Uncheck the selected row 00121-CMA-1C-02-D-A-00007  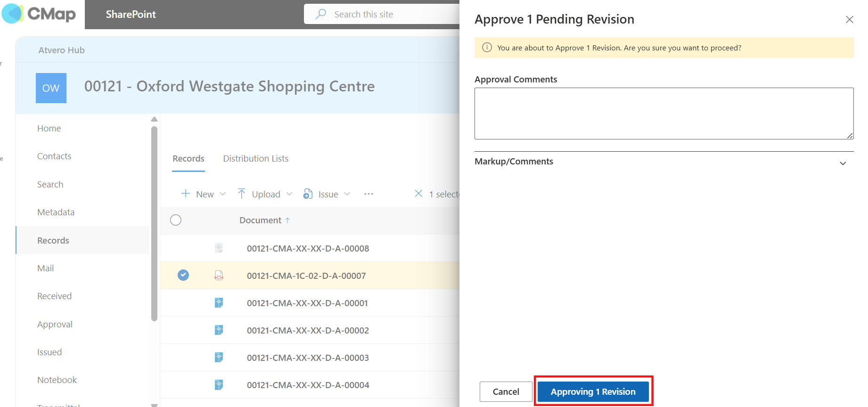coord(183,275)
